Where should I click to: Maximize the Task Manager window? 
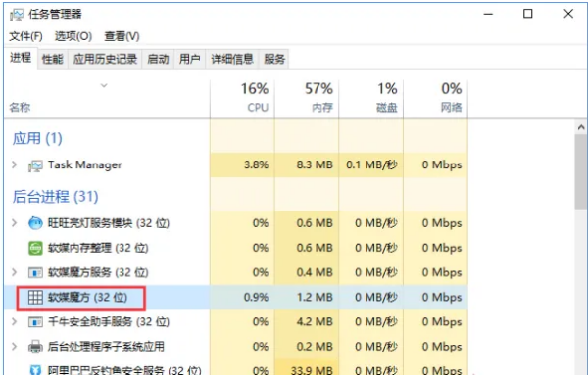(528, 14)
